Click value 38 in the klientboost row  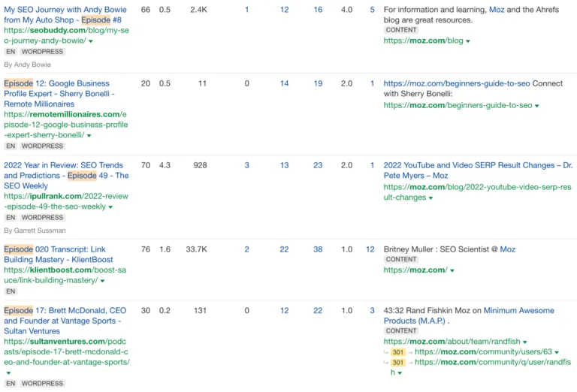[x=318, y=249]
